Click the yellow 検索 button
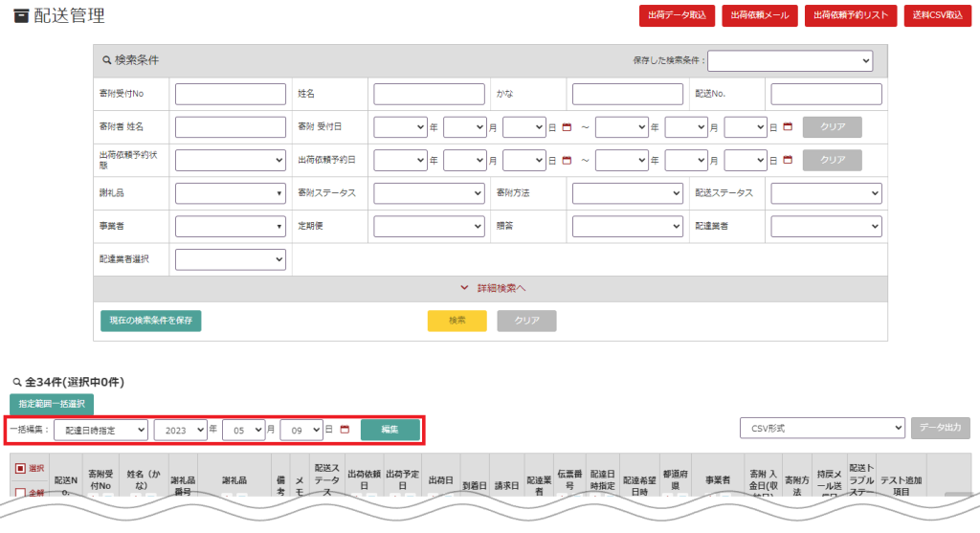This screenshot has height=533, width=980. pyautogui.click(x=457, y=321)
